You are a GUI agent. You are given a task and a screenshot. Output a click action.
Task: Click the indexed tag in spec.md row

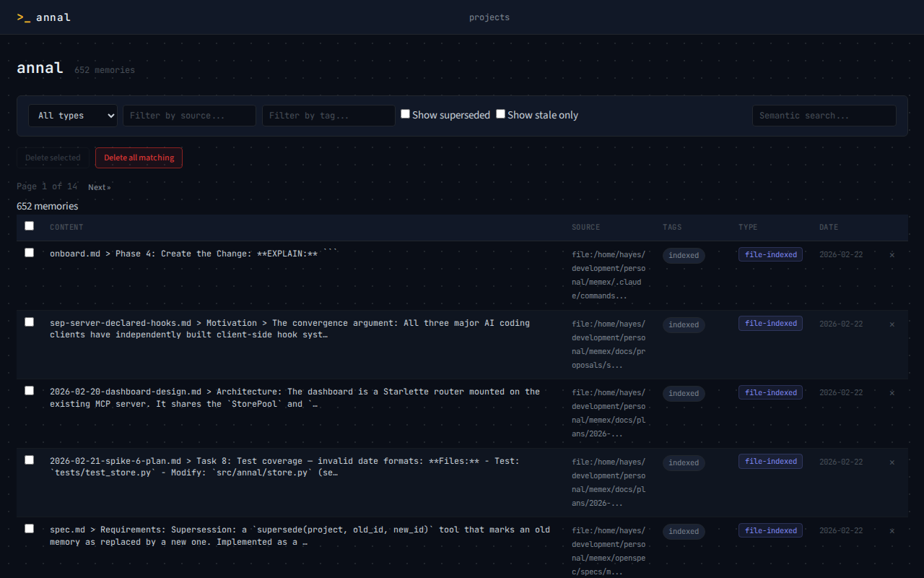coord(684,531)
